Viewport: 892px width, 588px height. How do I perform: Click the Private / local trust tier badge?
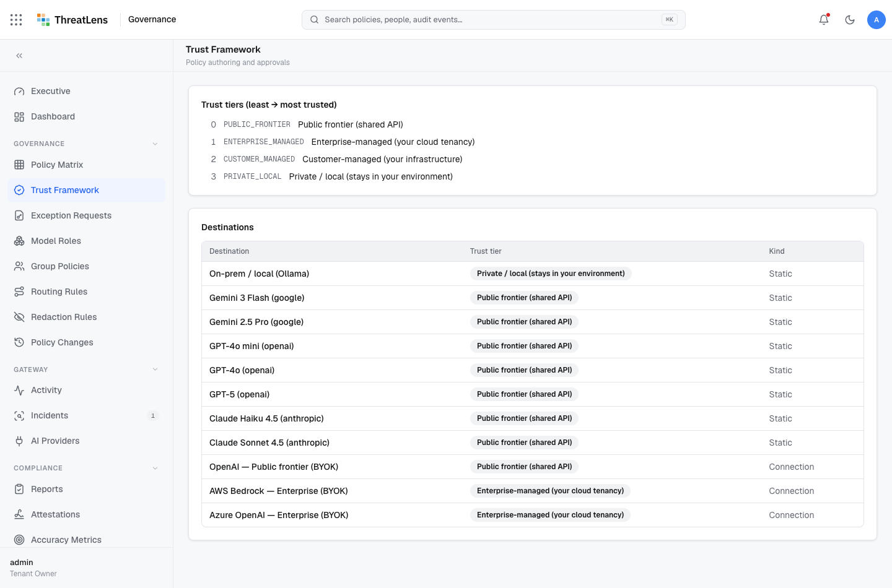click(551, 274)
